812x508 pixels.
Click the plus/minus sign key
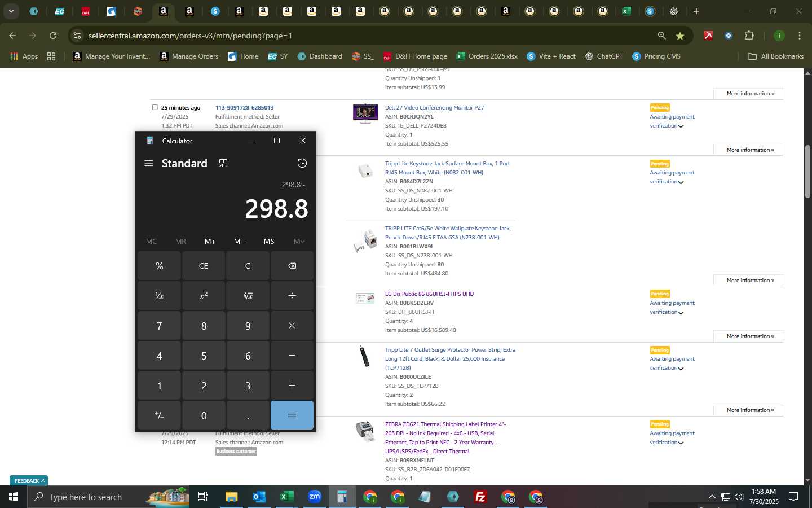click(x=160, y=415)
